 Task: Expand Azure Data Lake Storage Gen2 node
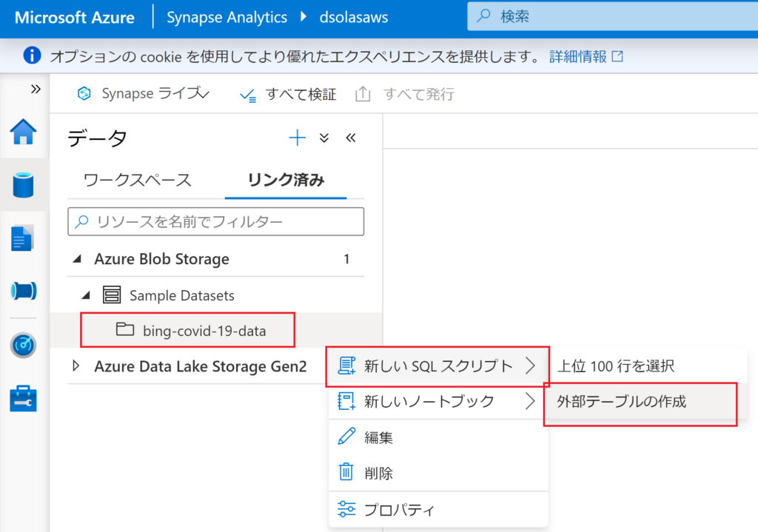pos(77,366)
